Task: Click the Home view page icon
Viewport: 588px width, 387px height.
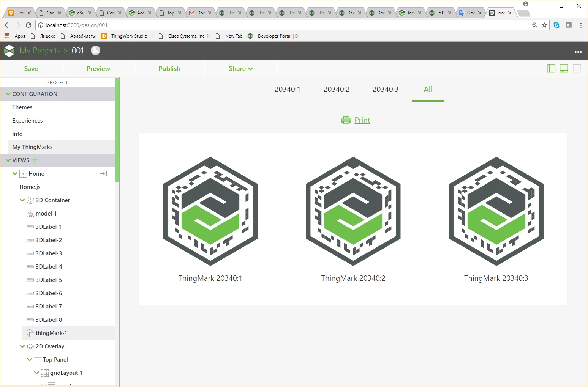Action: (x=23, y=174)
